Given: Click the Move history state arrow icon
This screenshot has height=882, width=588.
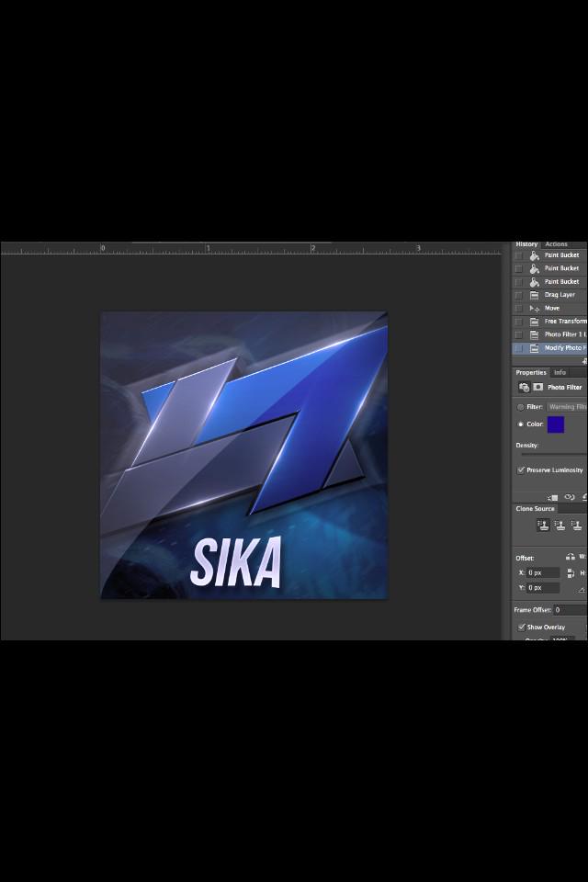Looking at the screenshot, I should point(534,309).
